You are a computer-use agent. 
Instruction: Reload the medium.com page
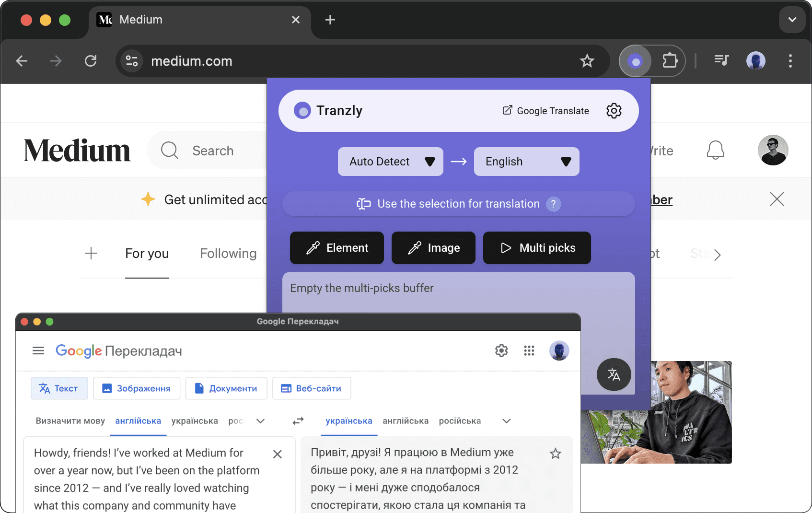point(91,61)
